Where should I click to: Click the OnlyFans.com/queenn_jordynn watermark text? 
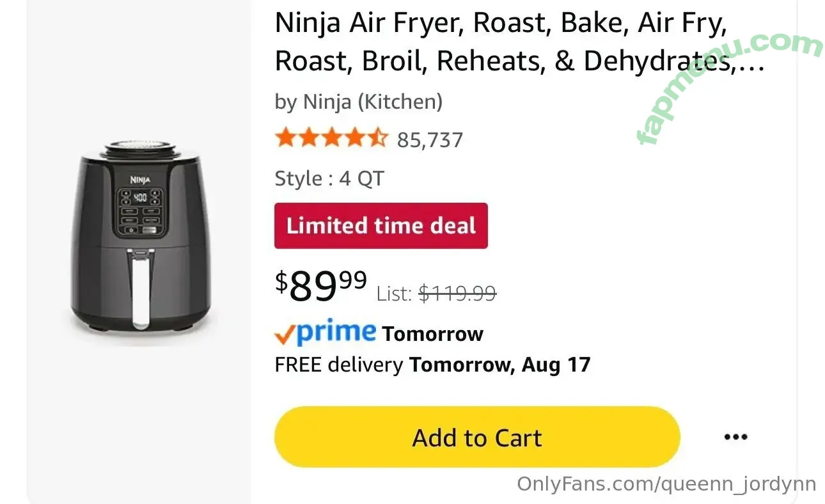pos(666,484)
